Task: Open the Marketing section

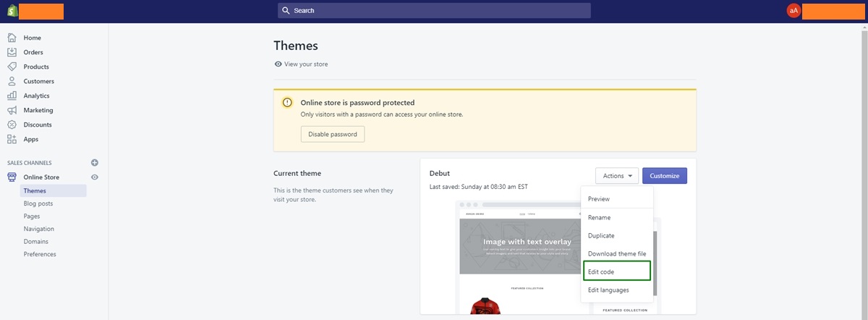Action: coord(38,110)
